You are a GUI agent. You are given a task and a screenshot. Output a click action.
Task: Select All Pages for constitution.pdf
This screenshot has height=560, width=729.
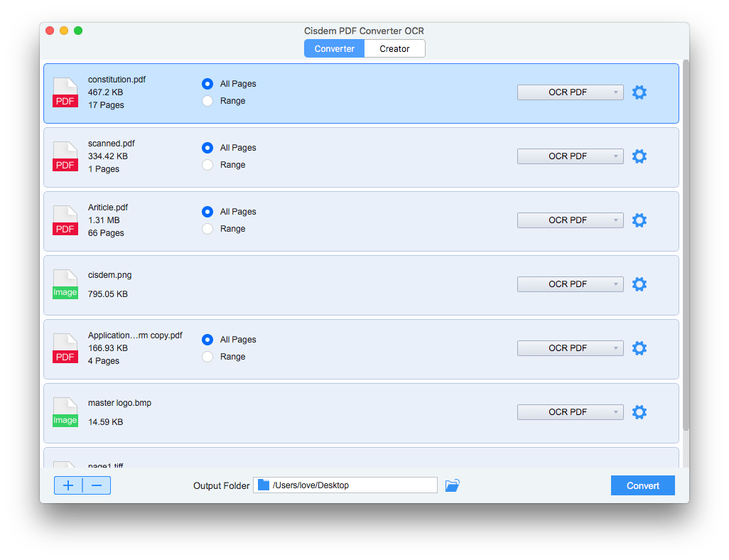tap(207, 84)
